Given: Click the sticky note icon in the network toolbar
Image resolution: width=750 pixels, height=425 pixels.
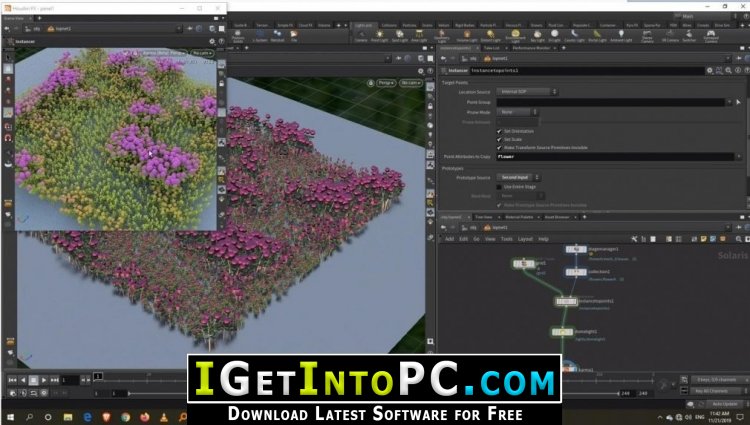Looking at the screenshot, I should pyautogui.click(x=704, y=239).
